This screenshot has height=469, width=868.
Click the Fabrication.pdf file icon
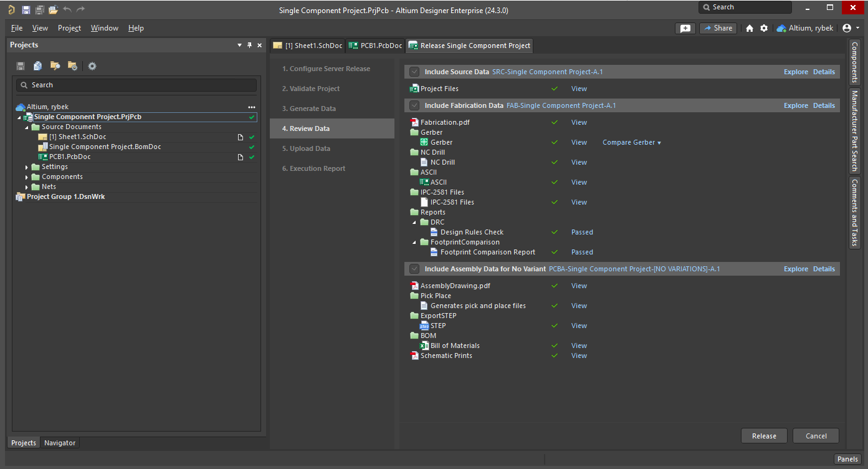pos(414,122)
